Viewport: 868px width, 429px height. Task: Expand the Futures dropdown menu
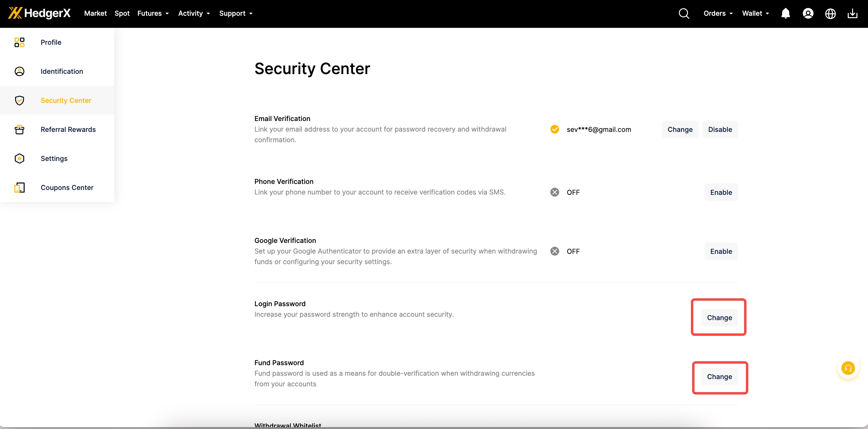(x=153, y=14)
